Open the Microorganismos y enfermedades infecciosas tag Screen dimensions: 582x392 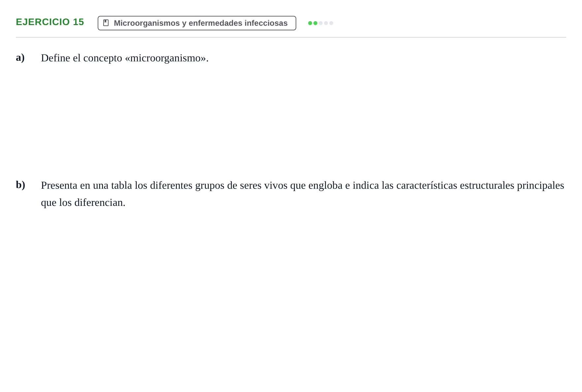click(197, 23)
